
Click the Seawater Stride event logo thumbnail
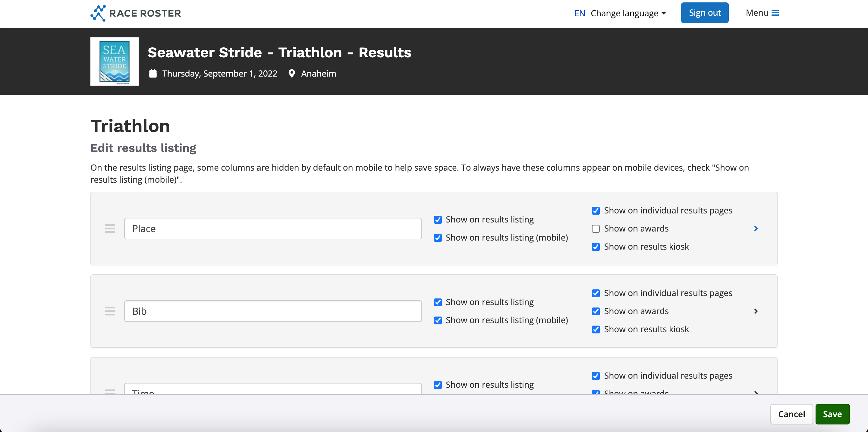tap(115, 61)
